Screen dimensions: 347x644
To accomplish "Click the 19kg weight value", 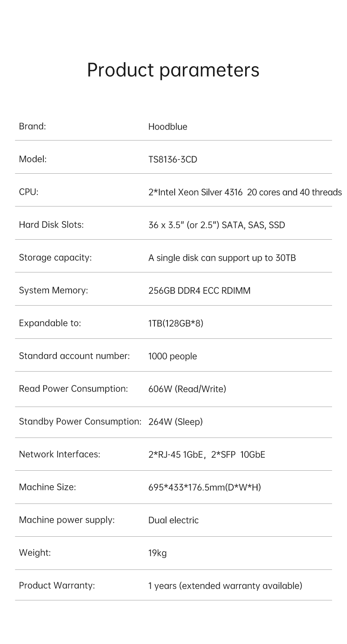I will point(157,553).
